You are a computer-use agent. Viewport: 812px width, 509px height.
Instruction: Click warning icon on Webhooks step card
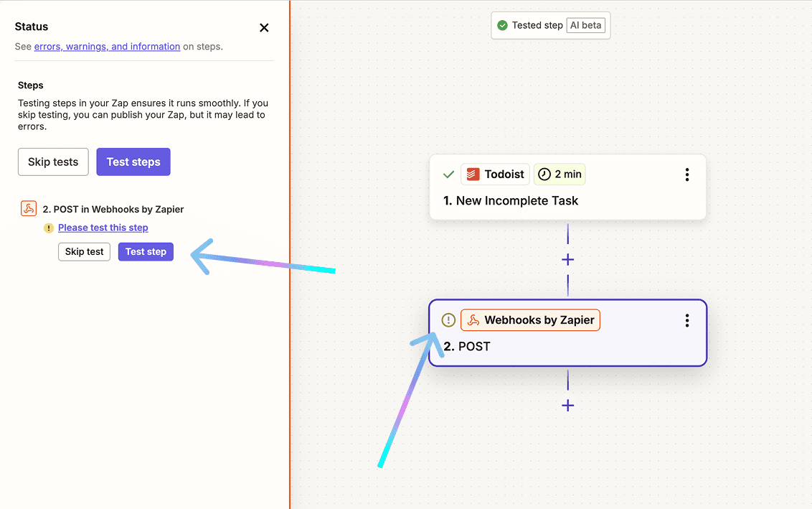coord(448,320)
